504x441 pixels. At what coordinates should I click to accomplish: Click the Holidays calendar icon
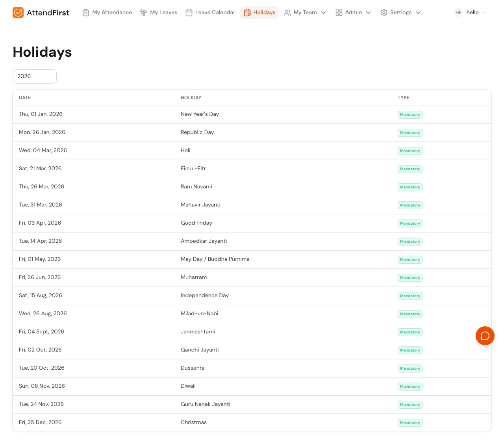click(247, 13)
